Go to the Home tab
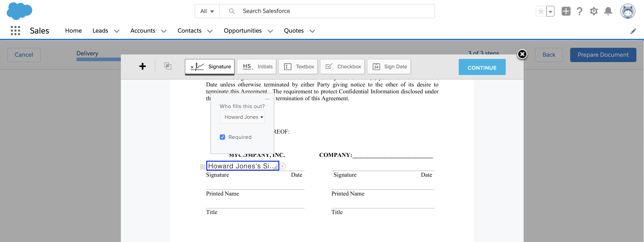This screenshot has height=242, width=644. click(x=73, y=31)
